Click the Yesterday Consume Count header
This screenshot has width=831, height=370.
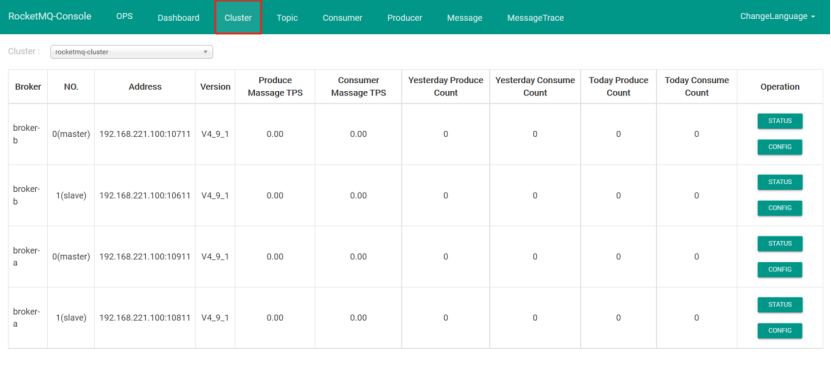tap(535, 86)
